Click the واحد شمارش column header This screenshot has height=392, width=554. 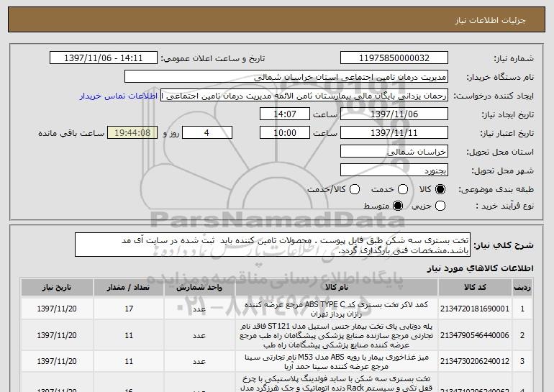pos(199,288)
